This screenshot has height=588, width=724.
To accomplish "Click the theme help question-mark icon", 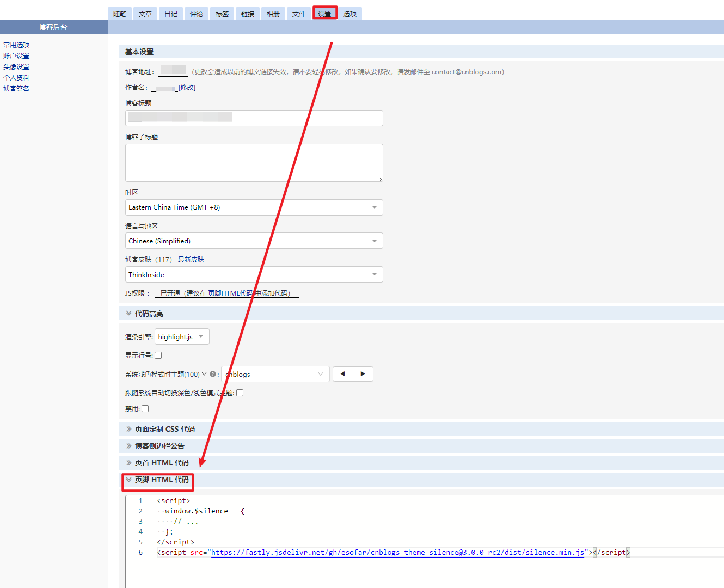I will pyautogui.click(x=213, y=374).
